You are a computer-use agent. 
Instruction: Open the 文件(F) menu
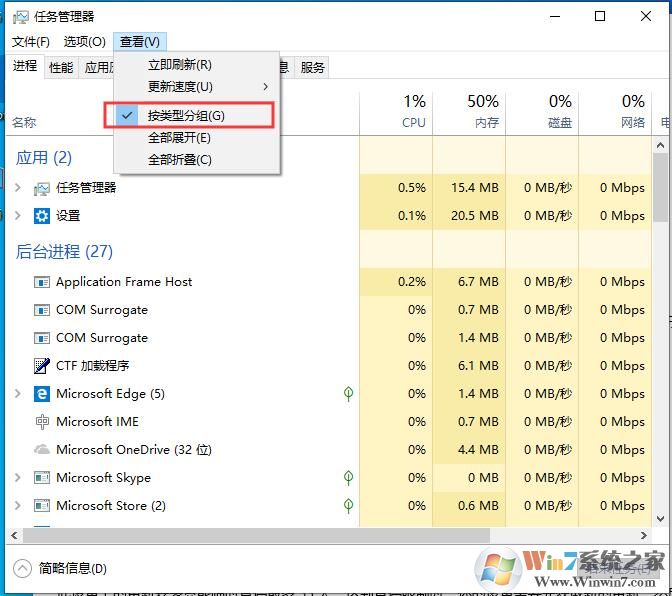[x=31, y=42]
